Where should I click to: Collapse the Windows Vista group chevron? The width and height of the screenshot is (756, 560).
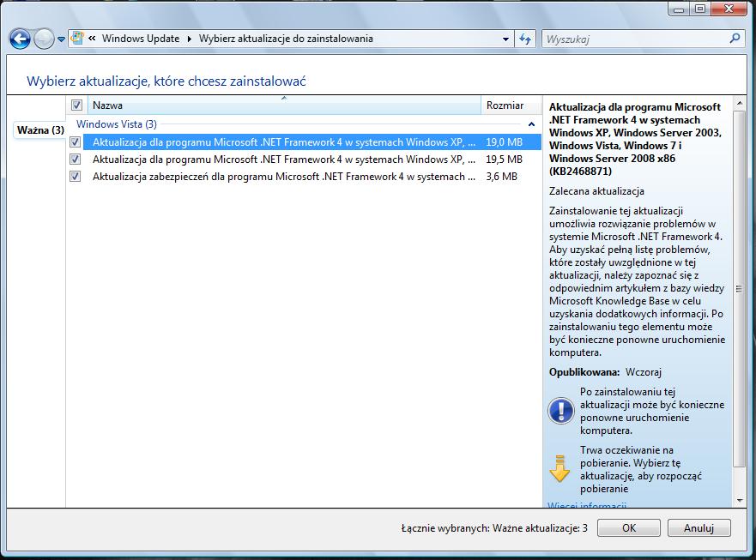tap(531, 124)
